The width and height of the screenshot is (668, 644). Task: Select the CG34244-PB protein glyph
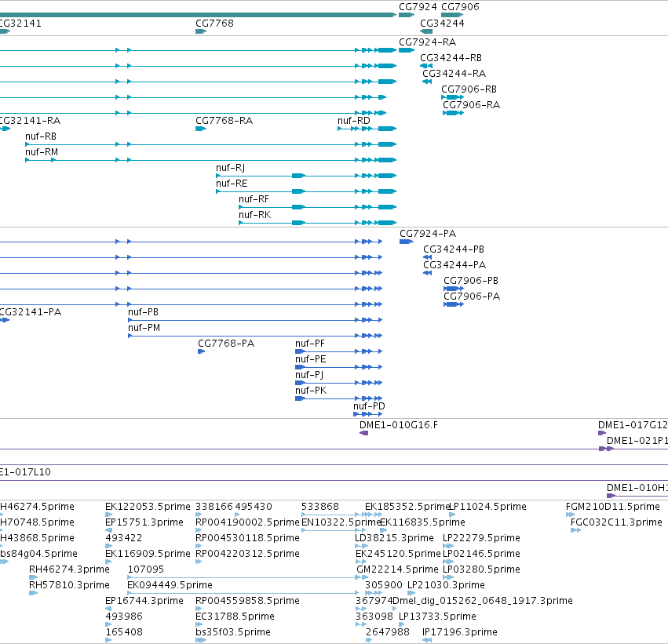(x=427, y=257)
